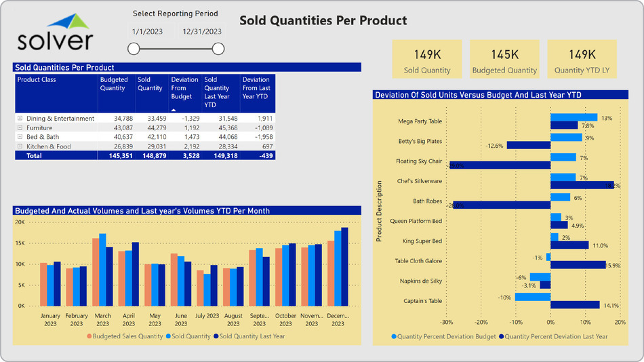This screenshot has height=362, width=644.
Task: Click the sort arrow under Deviation From Budget
Action: click(173, 108)
